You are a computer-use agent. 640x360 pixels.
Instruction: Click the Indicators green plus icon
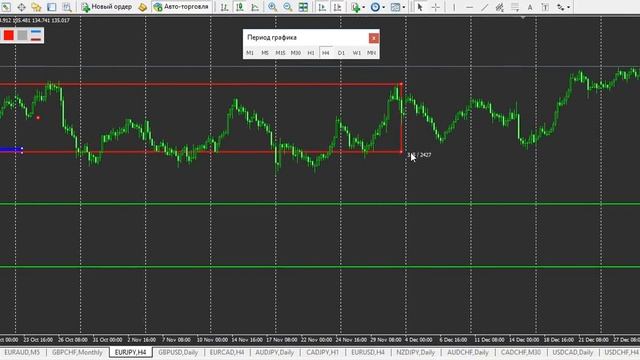(356, 7)
